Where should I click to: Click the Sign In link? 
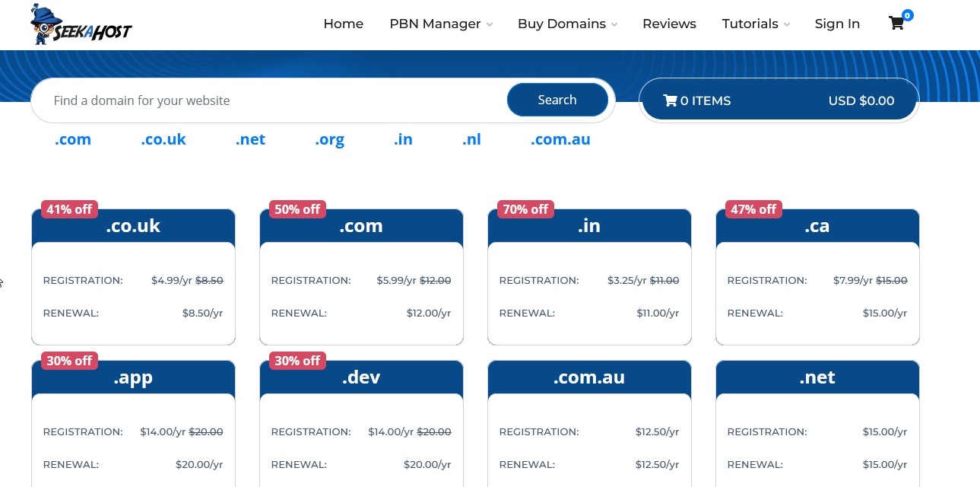pyautogui.click(x=837, y=24)
